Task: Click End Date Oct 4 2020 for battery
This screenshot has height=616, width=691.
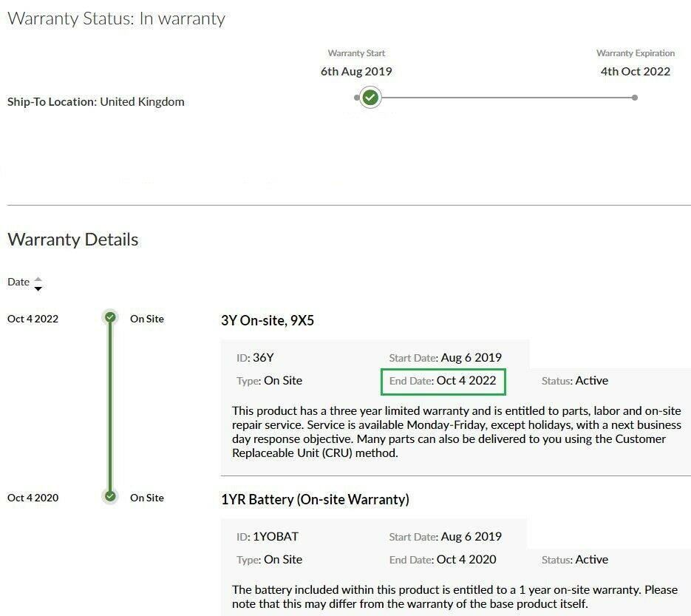Action: click(443, 560)
